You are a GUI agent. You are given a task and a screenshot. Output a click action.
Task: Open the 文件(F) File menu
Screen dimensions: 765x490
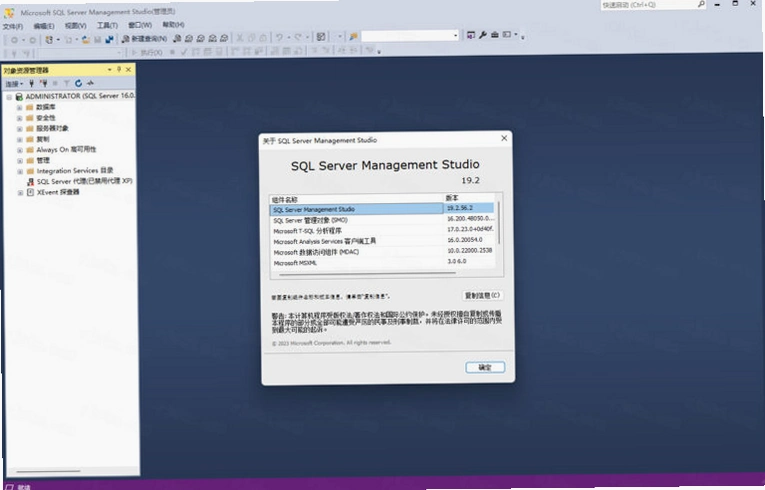(13, 26)
